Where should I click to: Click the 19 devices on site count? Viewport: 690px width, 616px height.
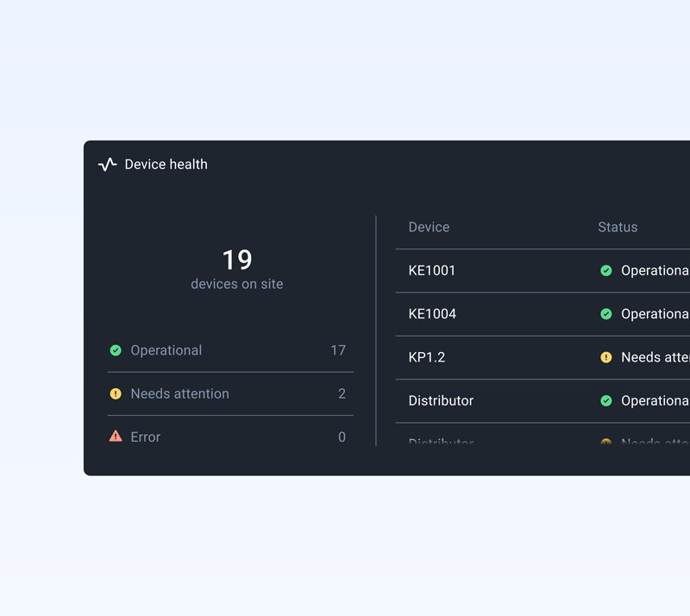[x=236, y=268]
